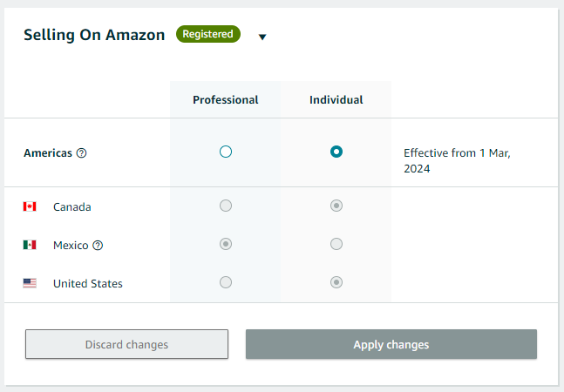Click the Apply changes button
Image resolution: width=564 pixels, height=392 pixels.
click(x=391, y=344)
